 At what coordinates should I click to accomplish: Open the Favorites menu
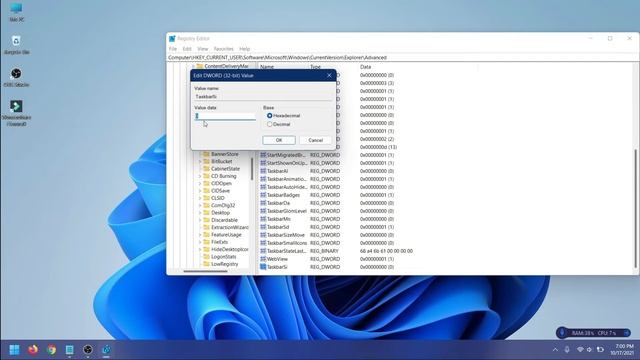[x=224, y=49]
